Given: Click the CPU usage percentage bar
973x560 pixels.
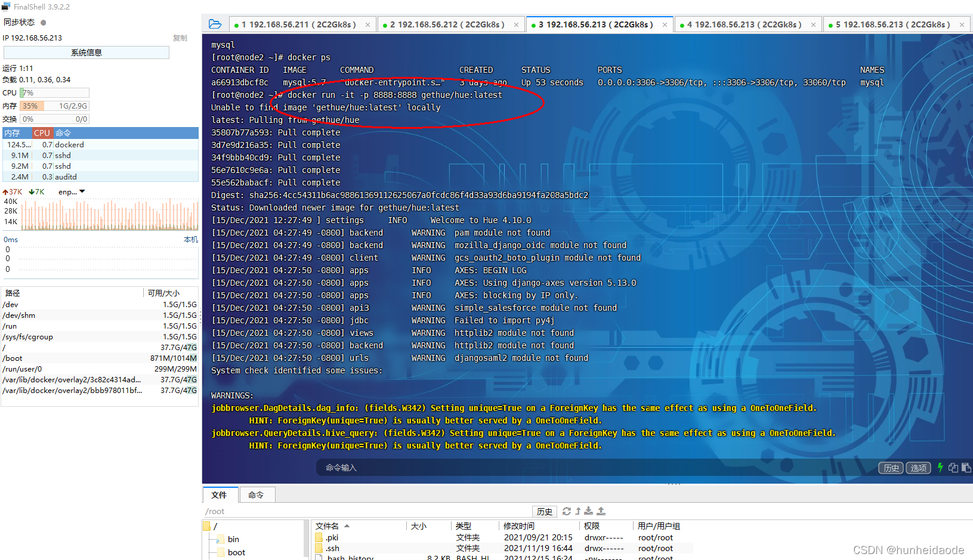Looking at the screenshot, I should [x=54, y=92].
